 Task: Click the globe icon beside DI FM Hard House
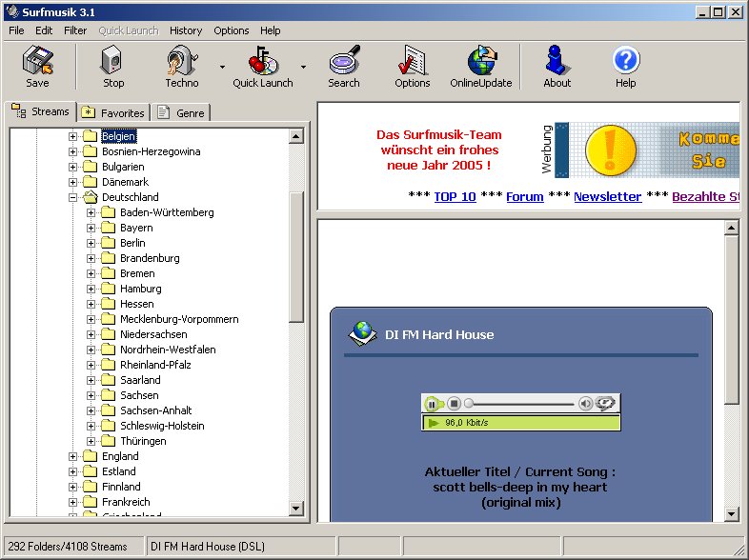[362, 333]
